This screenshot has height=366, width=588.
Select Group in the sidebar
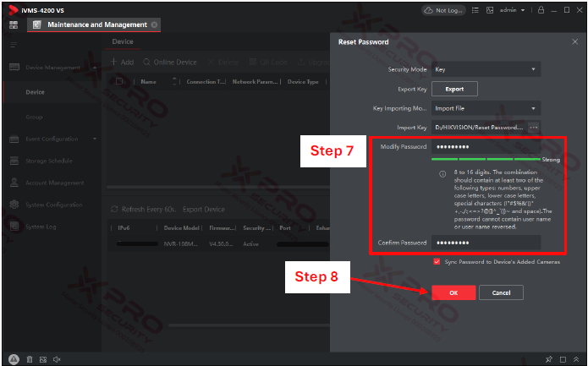(x=34, y=117)
